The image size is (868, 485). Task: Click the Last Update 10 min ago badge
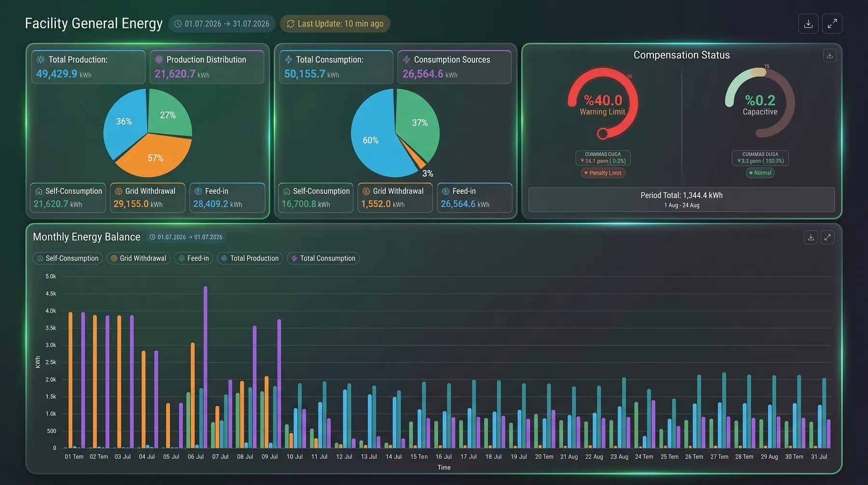point(335,24)
